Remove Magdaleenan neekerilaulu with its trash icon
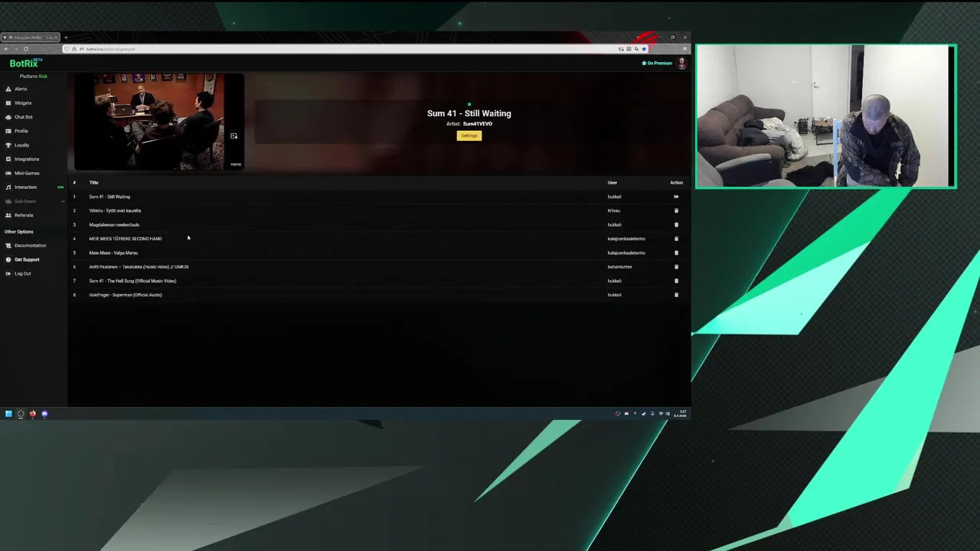The height and width of the screenshot is (551, 980). pyautogui.click(x=676, y=225)
